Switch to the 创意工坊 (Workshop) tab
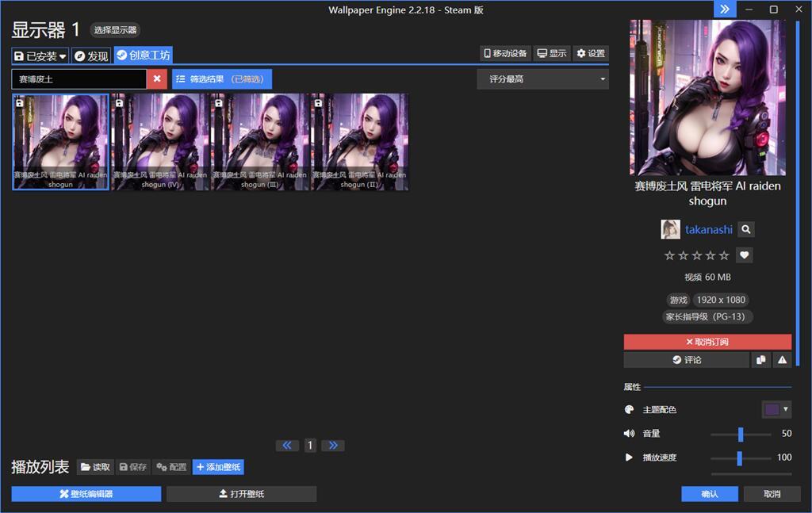Viewport: 812px width, 513px height. click(x=144, y=56)
